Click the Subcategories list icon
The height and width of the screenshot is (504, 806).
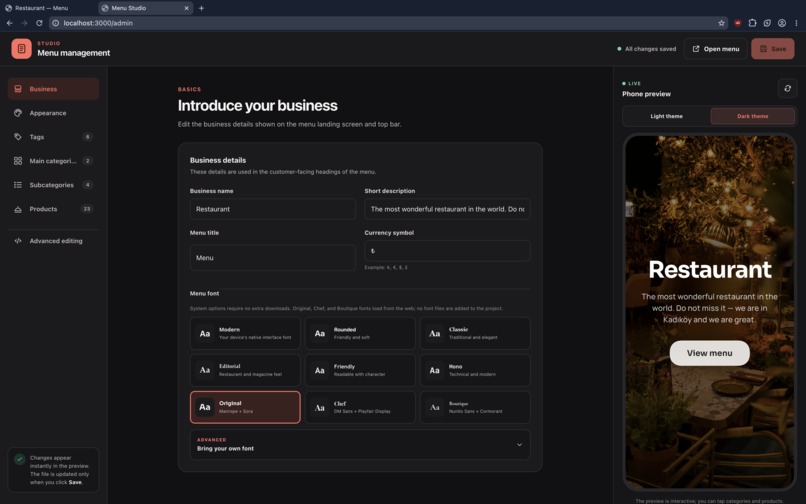pyautogui.click(x=18, y=185)
